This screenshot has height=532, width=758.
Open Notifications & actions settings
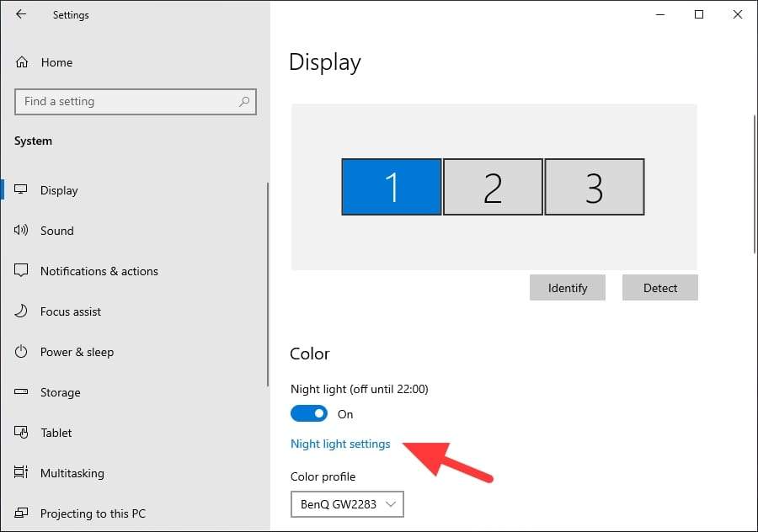[99, 271]
